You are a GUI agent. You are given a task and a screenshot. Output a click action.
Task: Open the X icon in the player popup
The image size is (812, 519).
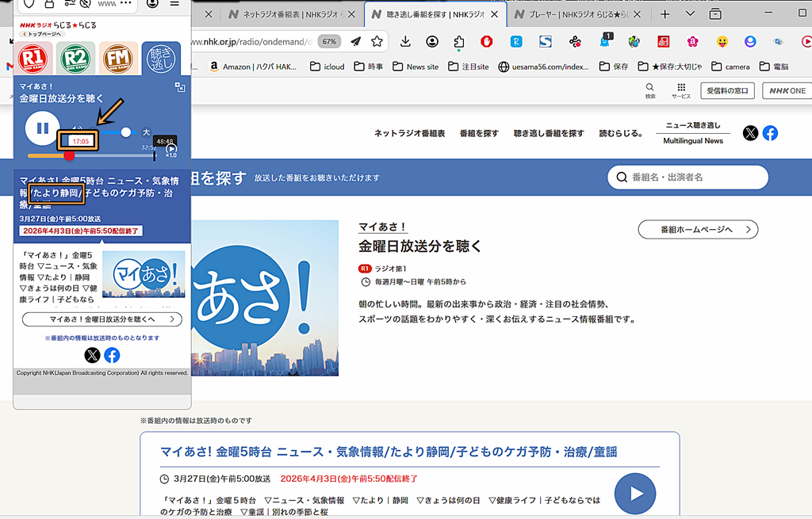pos(93,355)
